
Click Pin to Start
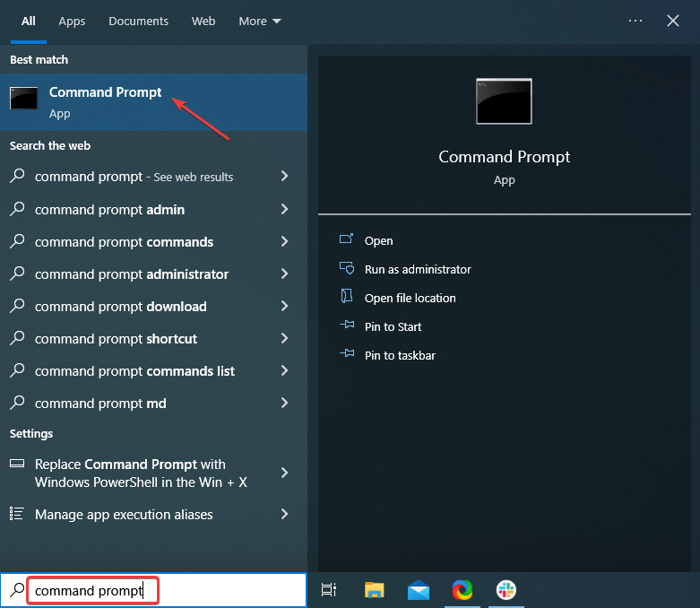393,326
